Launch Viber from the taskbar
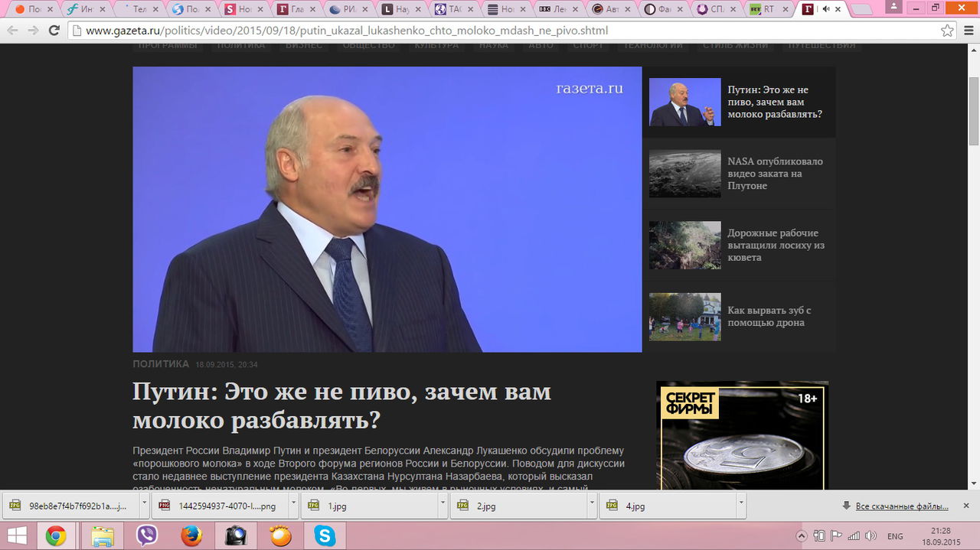Screen dimensions: 980x550 click(x=146, y=535)
